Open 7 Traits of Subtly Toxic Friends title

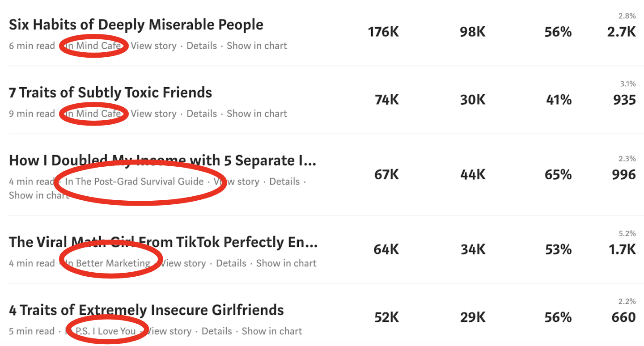[110, 93]
